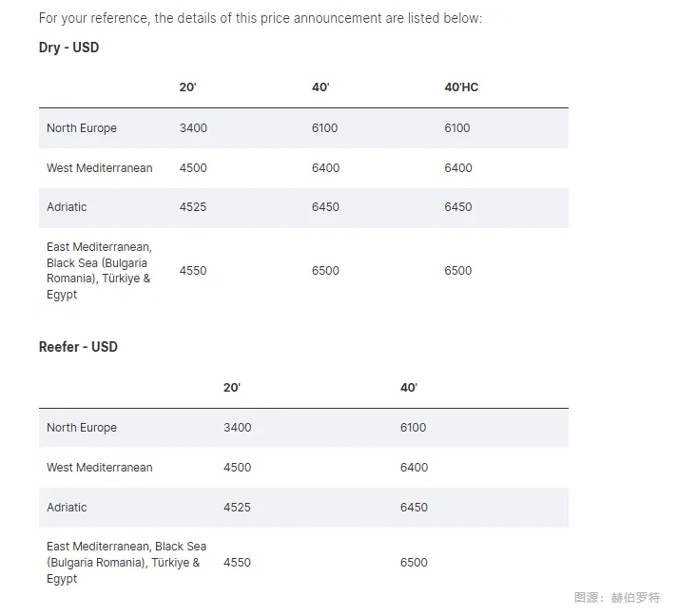This screenshot has width=678, height=616.
Task: Click Adriatic row label in Dry table
Action: click(67, 207)
